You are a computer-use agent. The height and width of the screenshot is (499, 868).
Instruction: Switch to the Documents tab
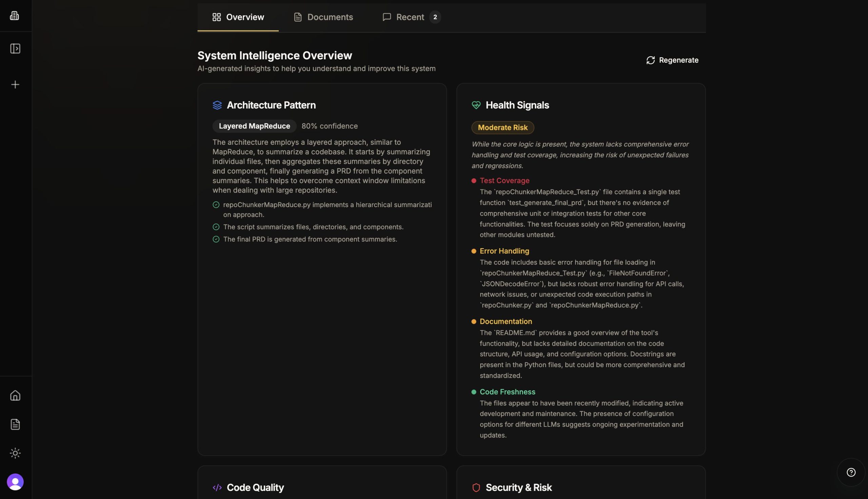point(323,17)
